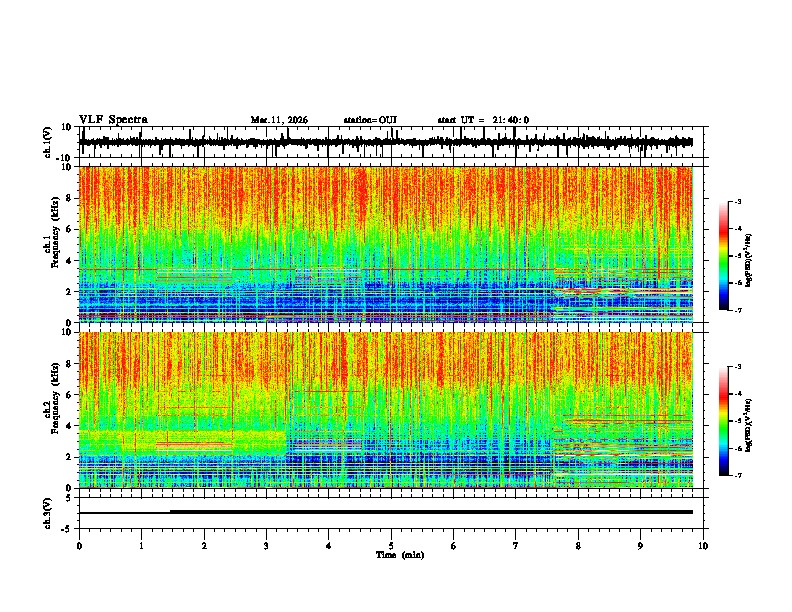This screenshot has width=792, height=612.
Task: Select the date text "Mar.11, 2026"
Action: tap(279, 120)
